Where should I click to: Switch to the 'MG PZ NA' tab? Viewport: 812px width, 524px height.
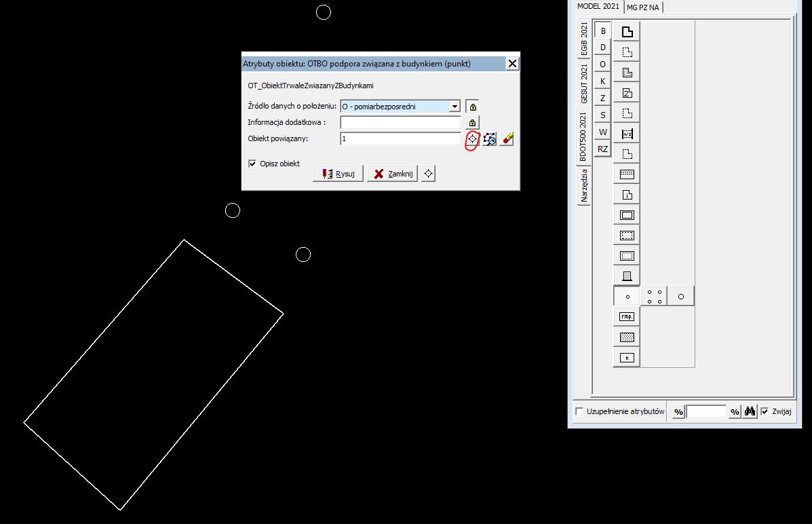click(x=643, y=7)
